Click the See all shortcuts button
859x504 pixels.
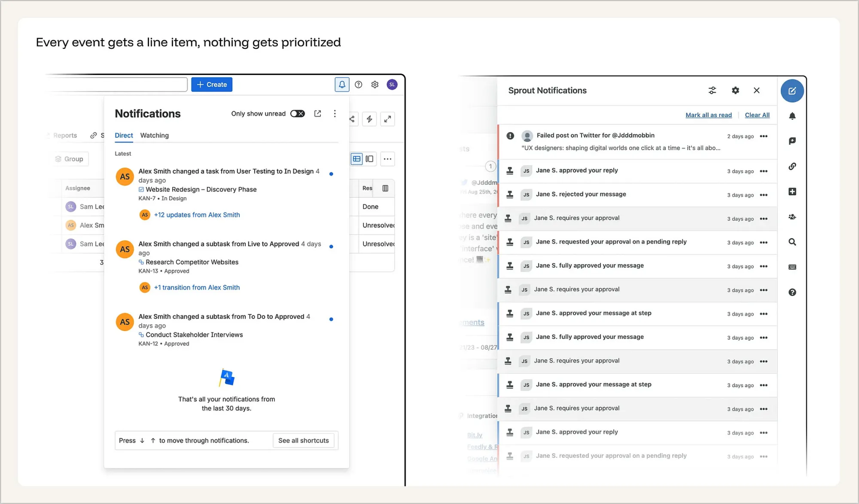point(304,441)
